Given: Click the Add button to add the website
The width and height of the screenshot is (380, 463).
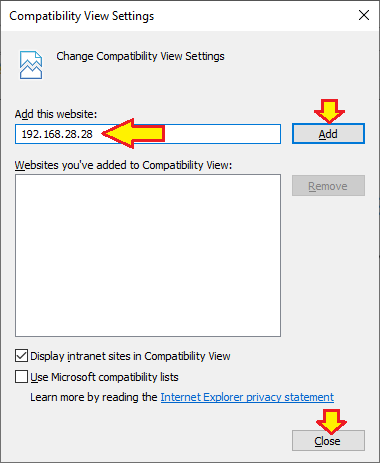Looking at the screenshot, I should (x=328, y=134).
